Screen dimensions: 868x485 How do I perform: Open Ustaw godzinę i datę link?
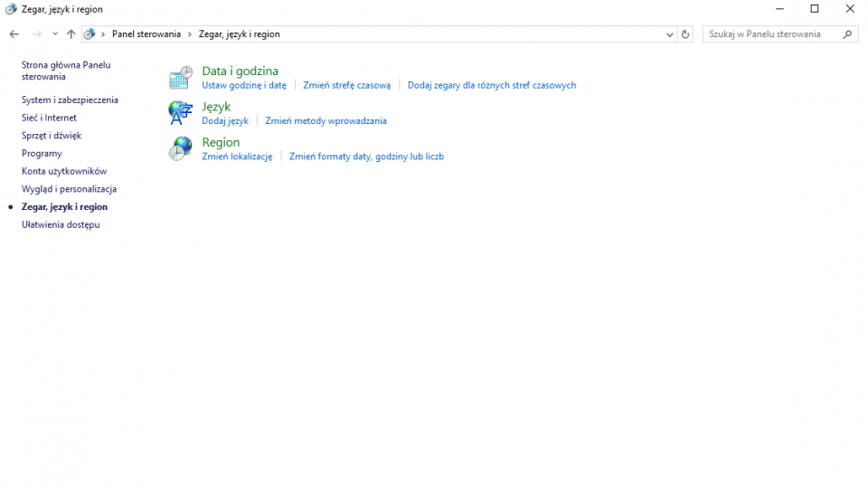[243, 85]
